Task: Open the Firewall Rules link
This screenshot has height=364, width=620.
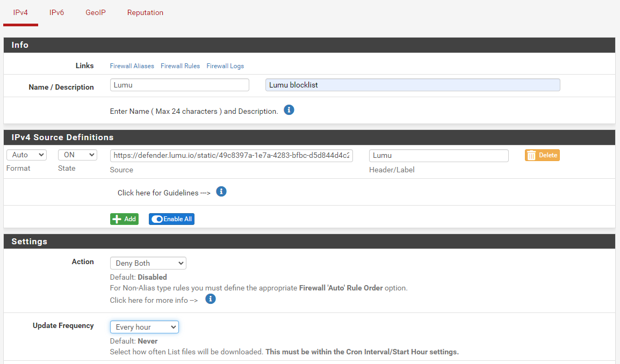Action: click(x=180, y=66)
